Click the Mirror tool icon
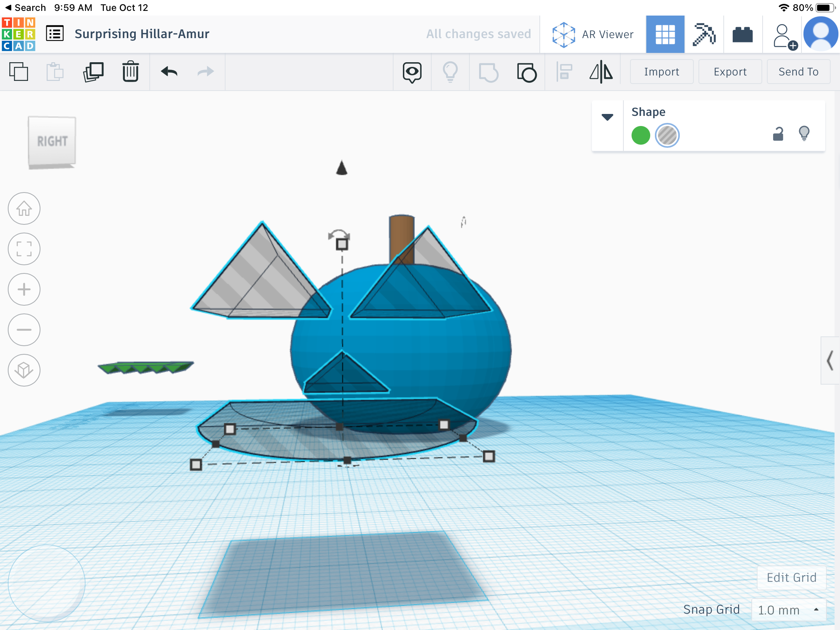 601,72
